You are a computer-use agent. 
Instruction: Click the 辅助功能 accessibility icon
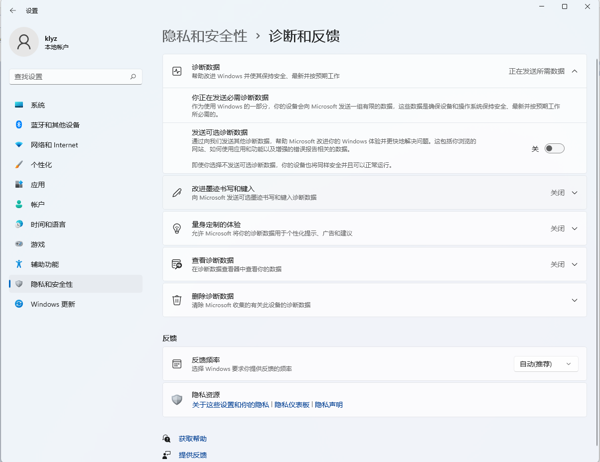coord(19,264)
